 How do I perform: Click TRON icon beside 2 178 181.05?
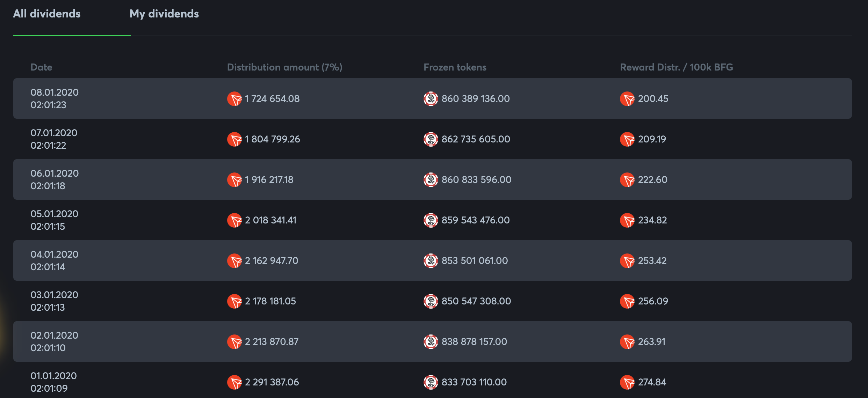[234, 301]
